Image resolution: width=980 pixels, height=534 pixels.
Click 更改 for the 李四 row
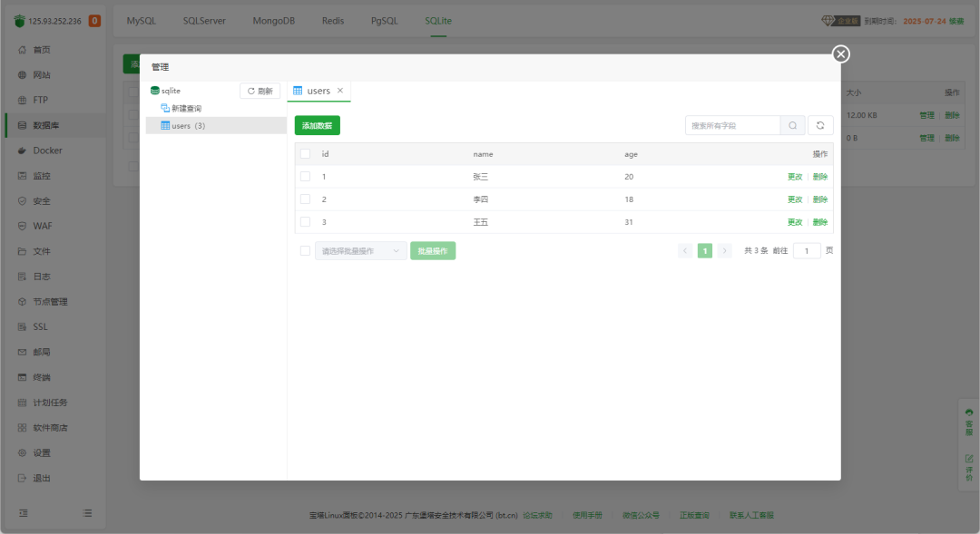point(795,199)
